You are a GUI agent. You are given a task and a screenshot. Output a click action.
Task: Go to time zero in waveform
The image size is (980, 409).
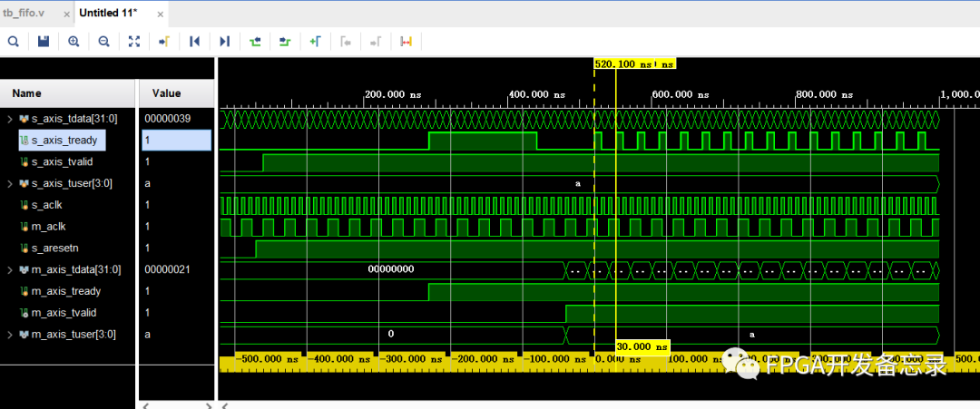click(x=194, y=42)
